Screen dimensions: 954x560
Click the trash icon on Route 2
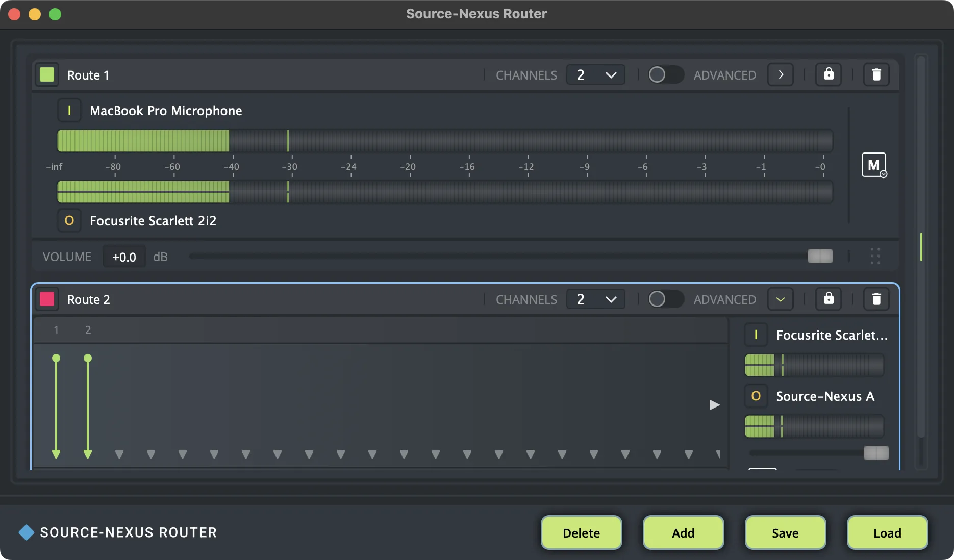point(876,299)
